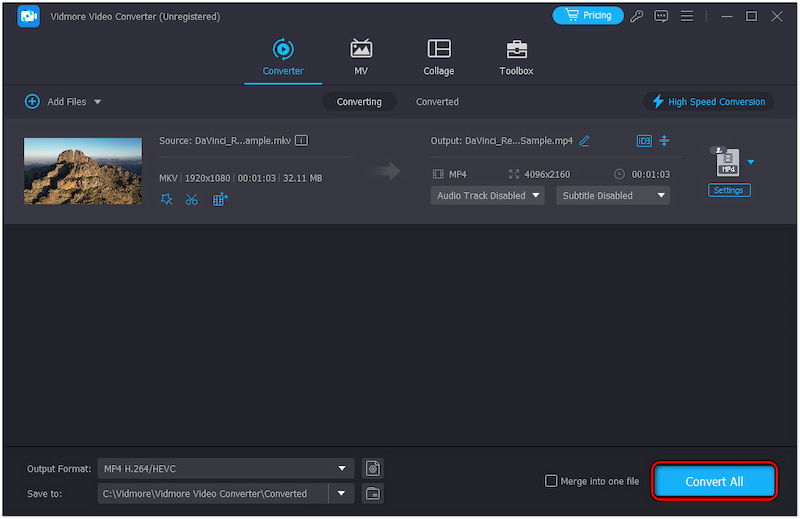Open the ID3 metadata editor icon
Screen dimensions: 800x519
point(644,141)
